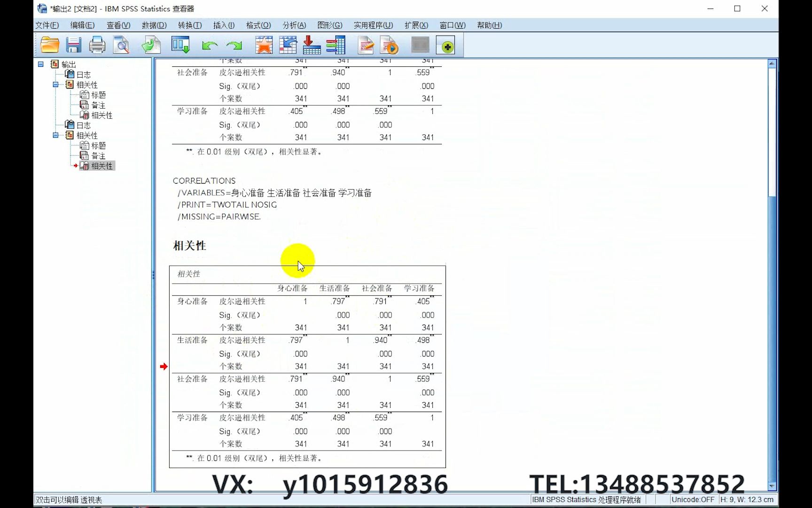Click the 生活准备 column header in lower table
Screen dimensions: 812x508
335,288
